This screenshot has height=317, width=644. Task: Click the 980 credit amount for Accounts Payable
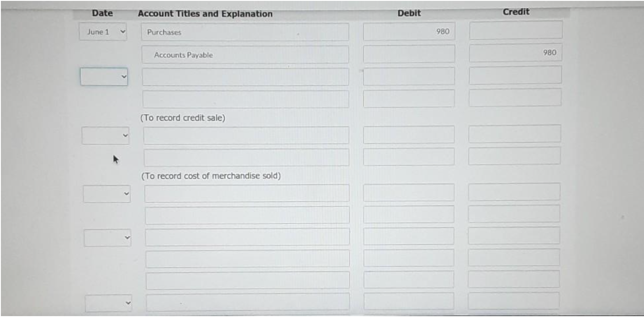click(x=514, y=54)
